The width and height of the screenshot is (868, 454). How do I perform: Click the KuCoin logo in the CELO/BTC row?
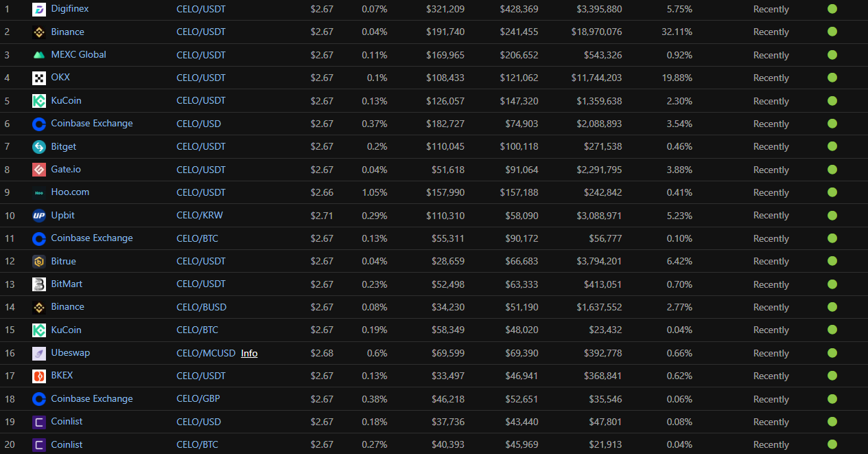pyautogui.click(x=39, y=330)
